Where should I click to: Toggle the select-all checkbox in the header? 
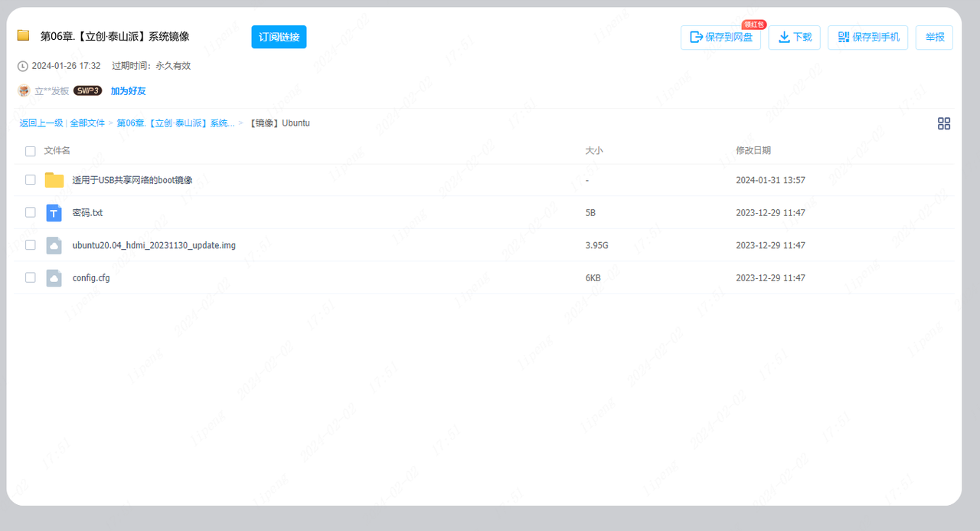pos(30,151)
